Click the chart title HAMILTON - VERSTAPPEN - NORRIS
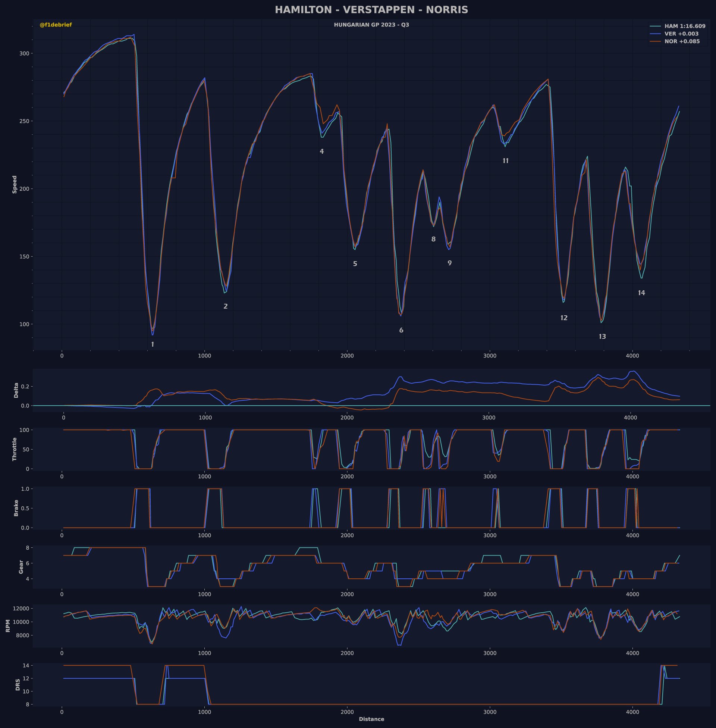Viewport: 716px width, 728px height. (x=371, y=10)
